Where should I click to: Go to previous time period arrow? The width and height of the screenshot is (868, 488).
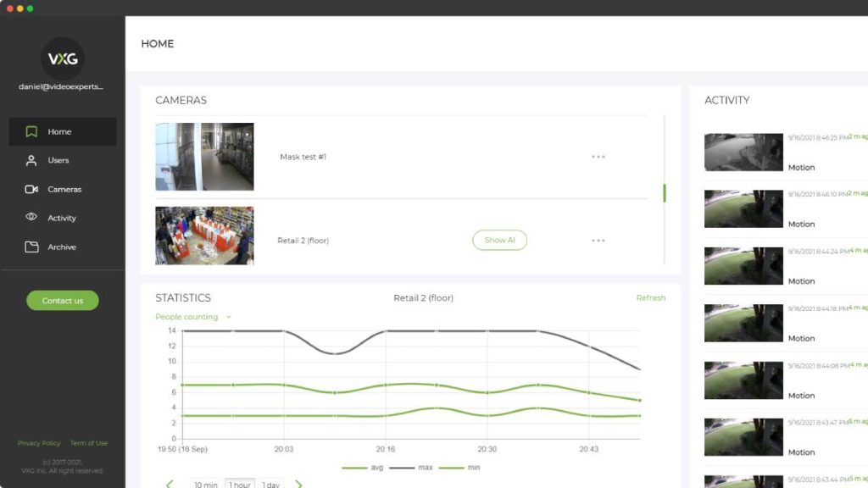170,485
